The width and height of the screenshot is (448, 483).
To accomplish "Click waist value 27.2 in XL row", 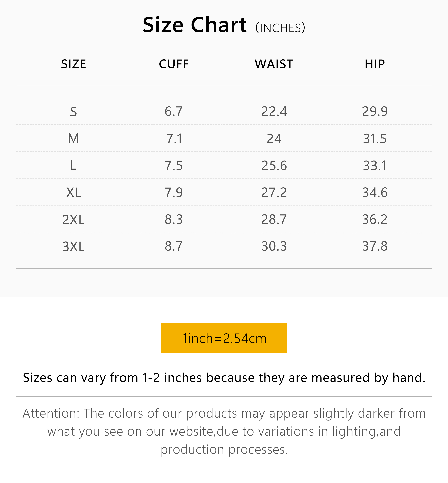I will [x=274, y=193].
